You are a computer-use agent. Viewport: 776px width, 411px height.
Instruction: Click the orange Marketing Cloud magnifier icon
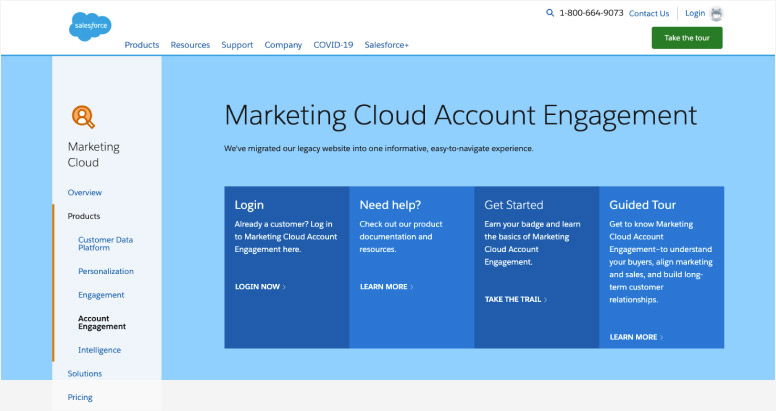click(83, 117)
